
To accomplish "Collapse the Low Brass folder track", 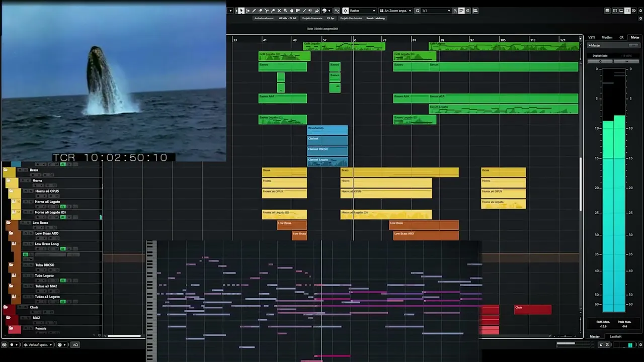I will 8,223.
